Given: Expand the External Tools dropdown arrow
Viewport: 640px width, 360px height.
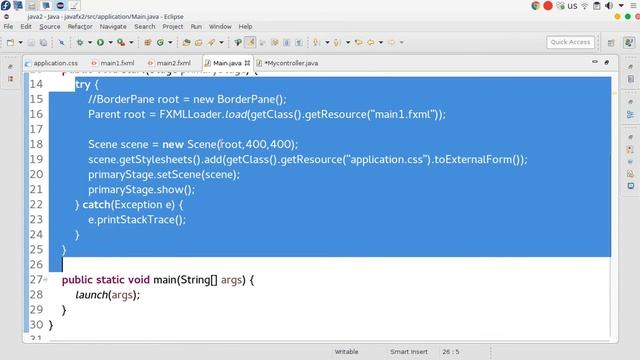Looking at the screenshot, I should click(131, 42).
